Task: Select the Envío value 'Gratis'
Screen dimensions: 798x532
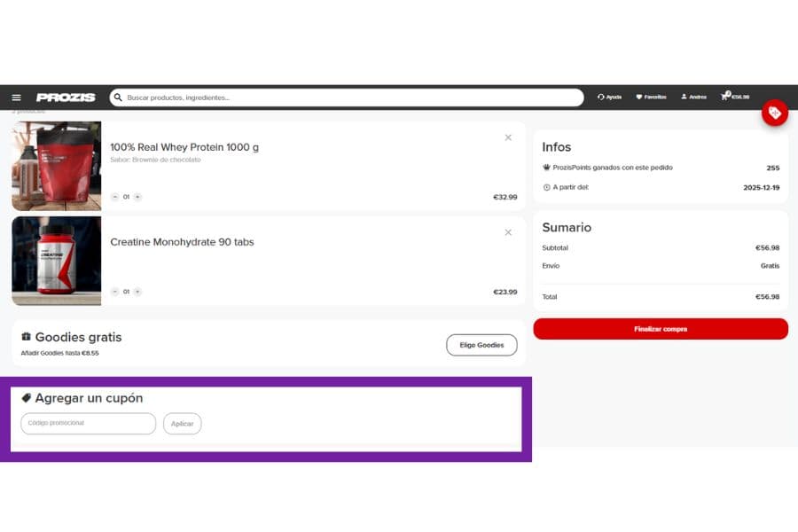Action: point(770,265)
